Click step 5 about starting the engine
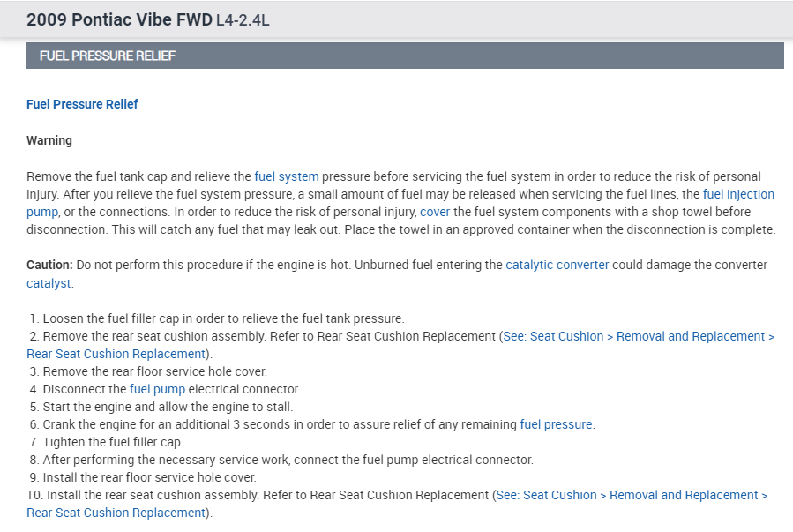The height and width of the screenshot is (532, 793). click(168, 407)
